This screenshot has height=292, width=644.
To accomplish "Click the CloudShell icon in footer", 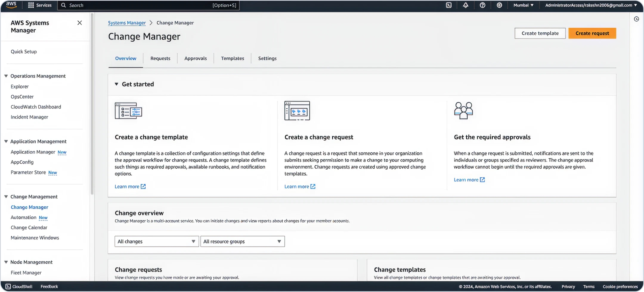I will click(x=8, y=286).
